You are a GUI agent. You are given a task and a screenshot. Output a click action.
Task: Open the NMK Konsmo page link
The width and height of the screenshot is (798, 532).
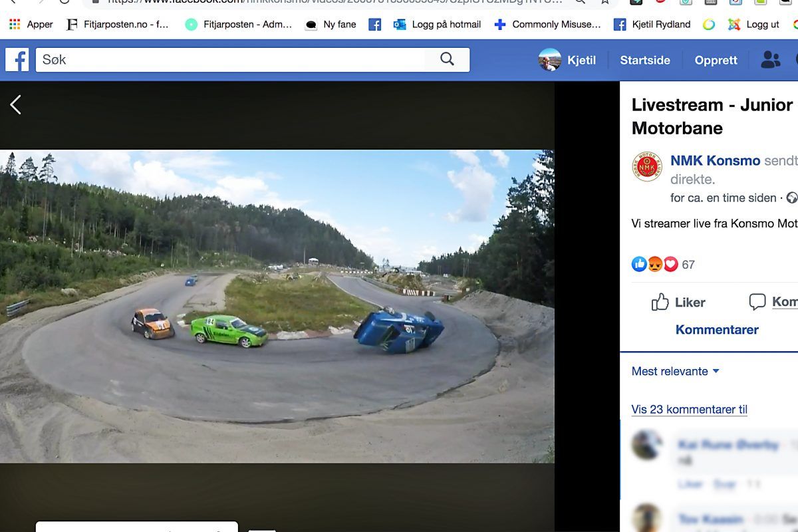tap(715, 161)
